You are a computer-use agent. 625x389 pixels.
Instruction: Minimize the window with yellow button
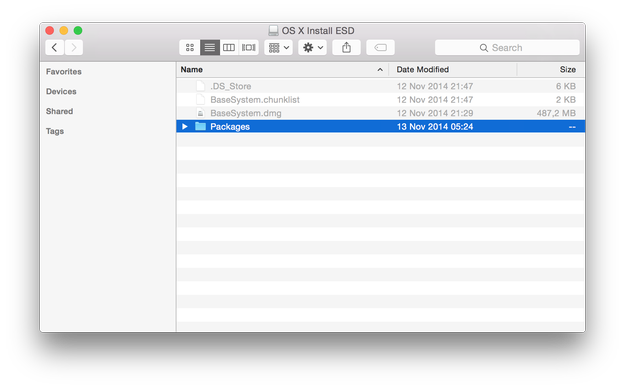[64, 30]
